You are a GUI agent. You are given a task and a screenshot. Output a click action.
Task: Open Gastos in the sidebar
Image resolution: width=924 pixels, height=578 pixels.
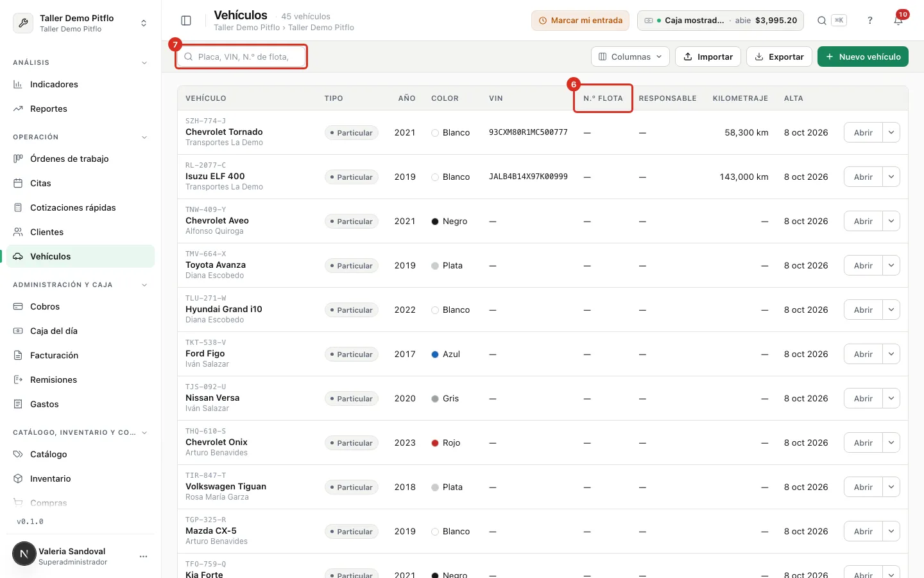pos(80,404)
